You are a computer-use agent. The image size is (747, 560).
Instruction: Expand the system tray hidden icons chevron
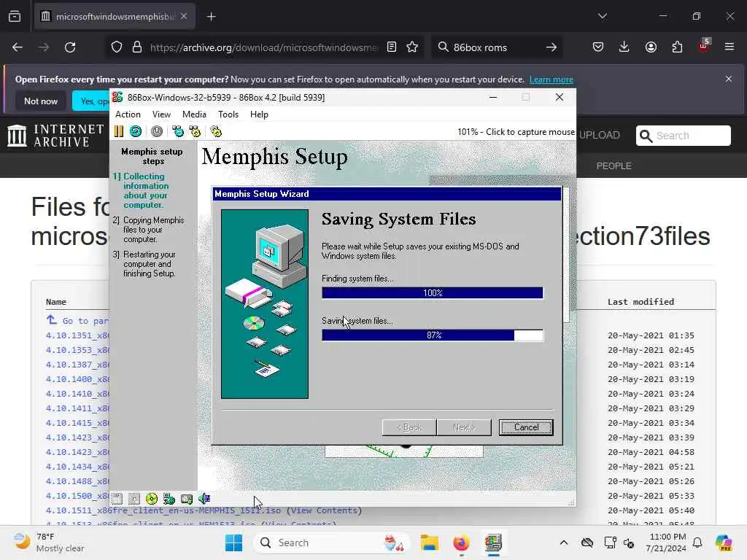click(x=564, y=542)
